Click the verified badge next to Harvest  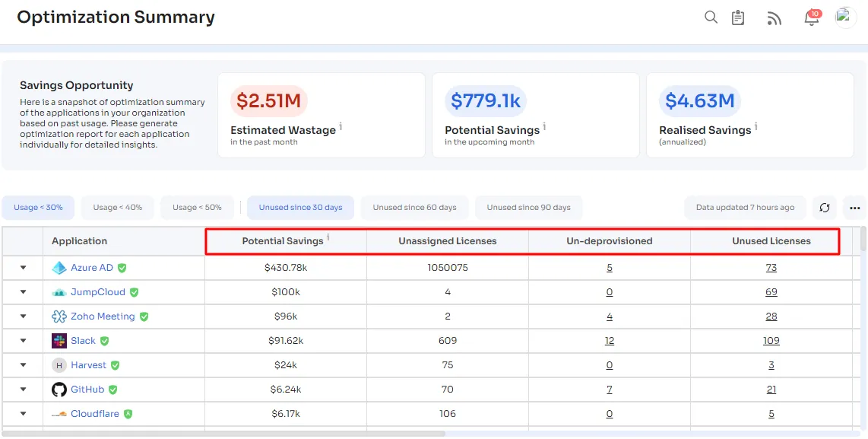(115, 365)
